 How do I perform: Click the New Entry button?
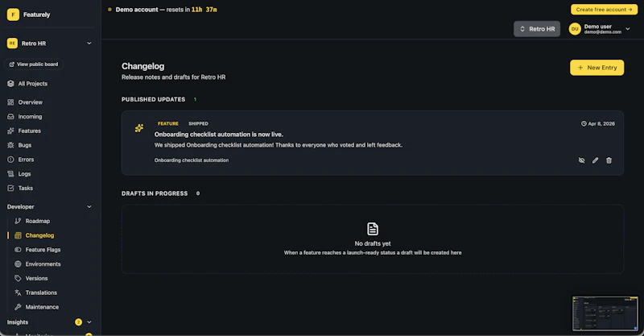(x=597, y=68)
